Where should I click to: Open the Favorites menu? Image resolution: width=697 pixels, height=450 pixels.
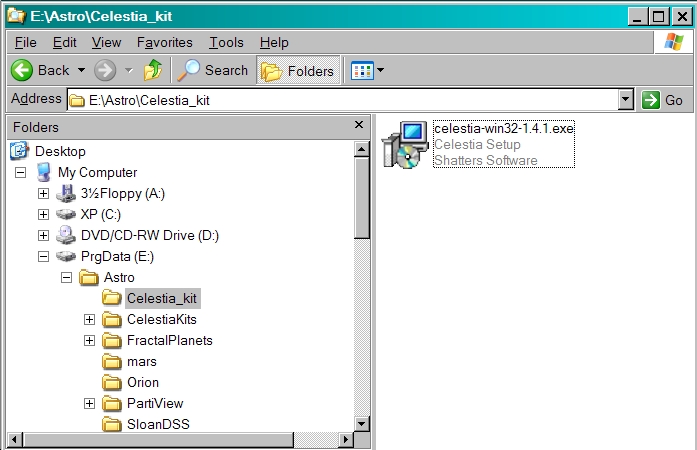click(x=164, y=43)
